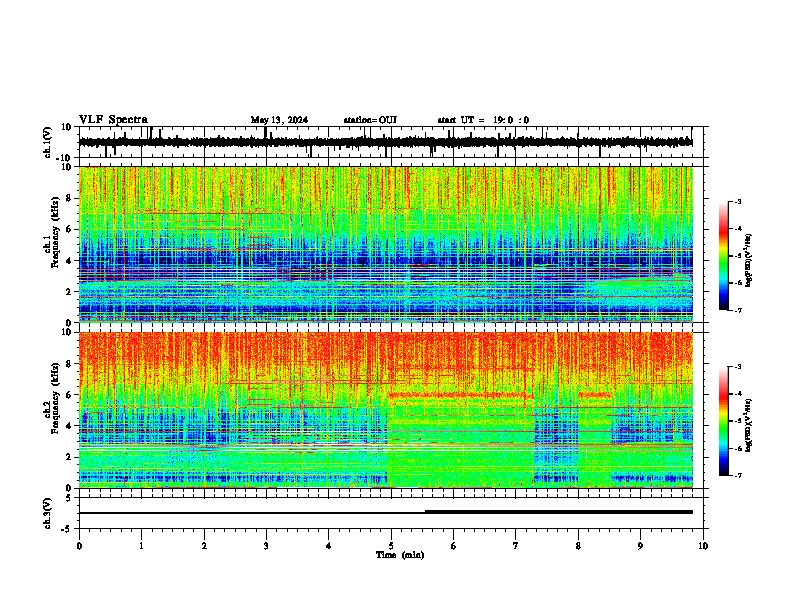
Task: Click the ch.1 spectrogram color bar
Action: pyautogui.click(x=723, y=256)
